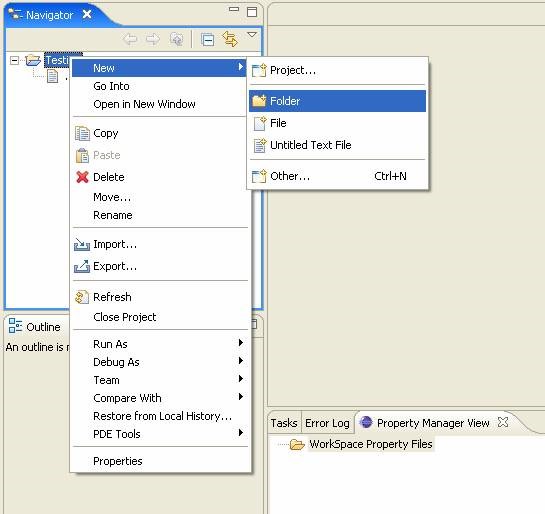Click the Import icon

tap(82, 245)
